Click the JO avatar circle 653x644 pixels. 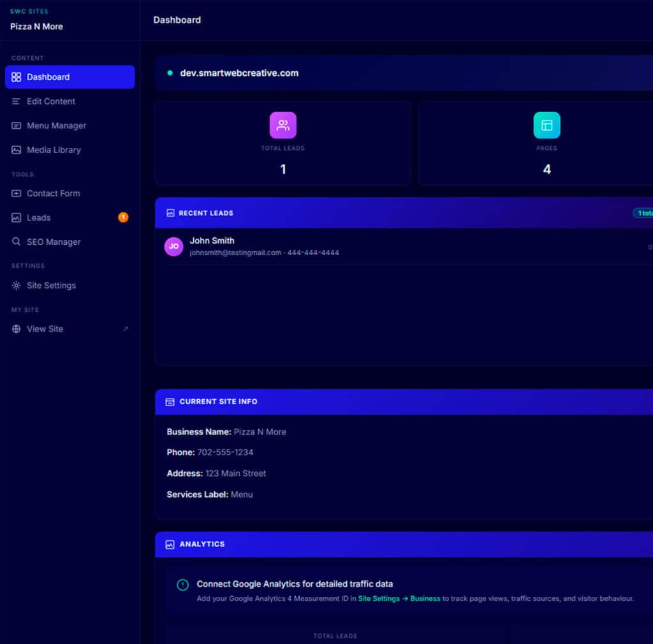pyautogui.click(x=174, y=246)
